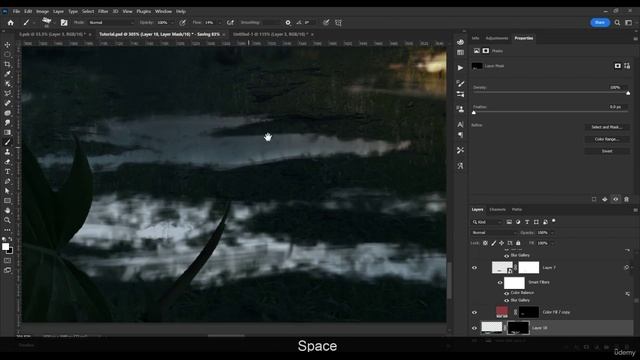Hide the Color Fill 7 copy layer
The image size is (640, 360).
coord(474,313)
